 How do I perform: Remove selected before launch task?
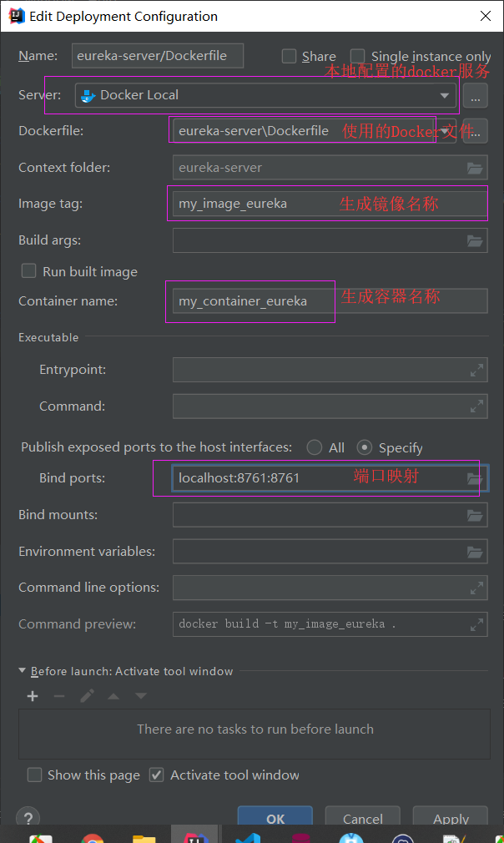59,696
